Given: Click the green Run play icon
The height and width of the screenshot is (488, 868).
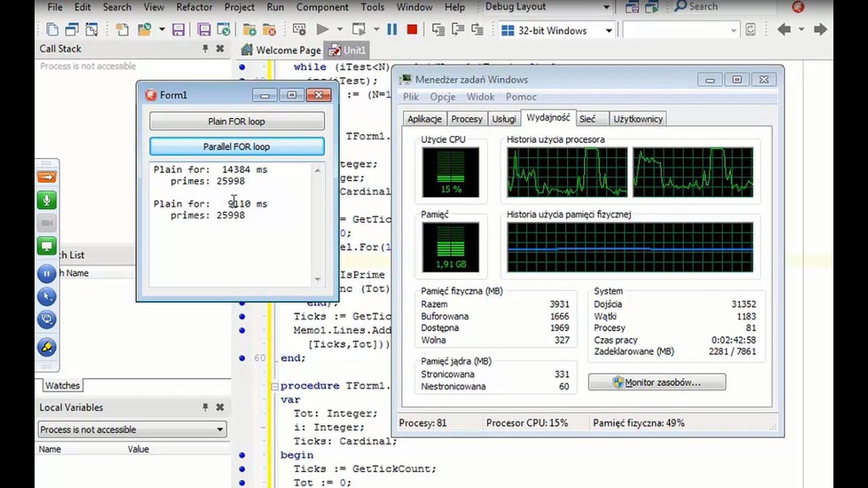Looking at the screenshot, I should coord(323,30).
